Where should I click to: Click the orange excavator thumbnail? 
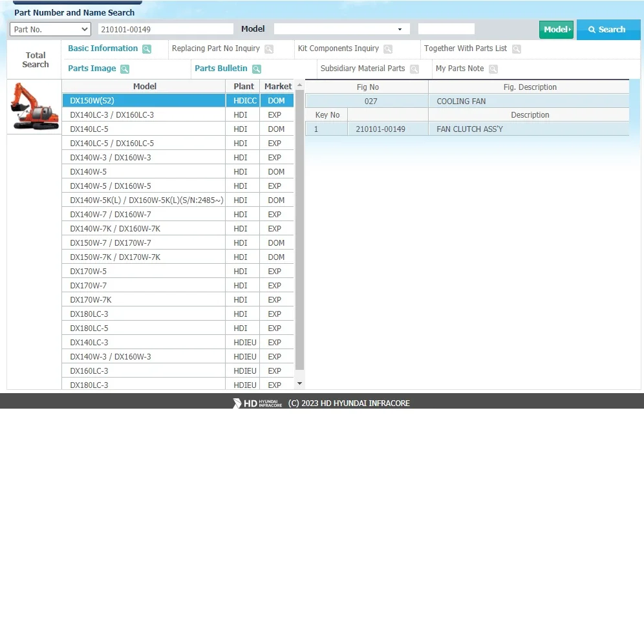[x=34, y=107]
